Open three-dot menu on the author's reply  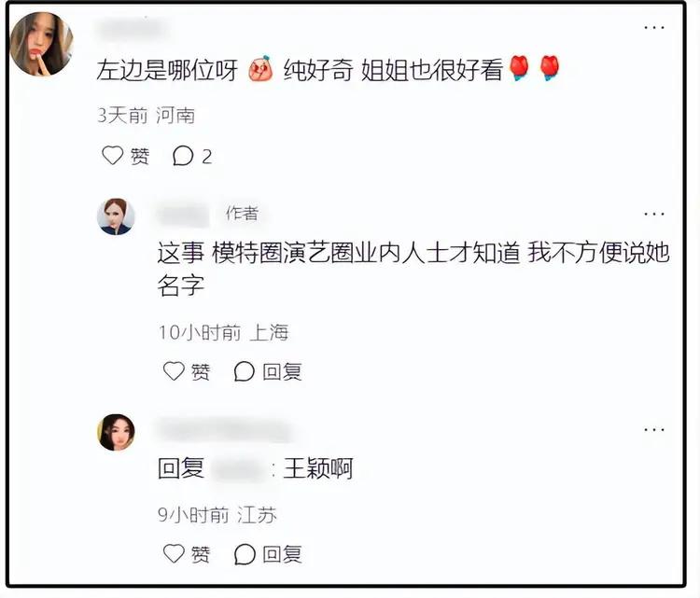point(654,214)
